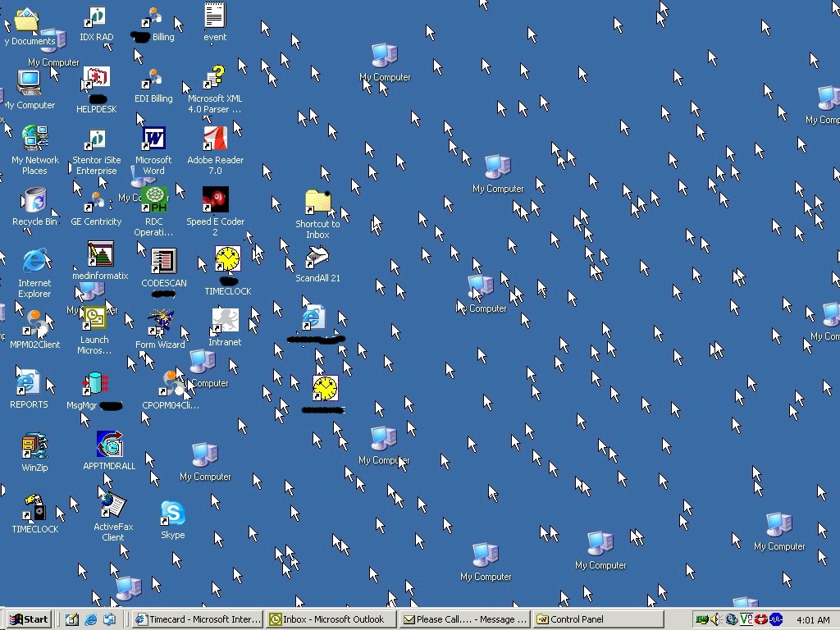This screenshot has height=630, width=840.
Task: Launch the Internet Explorer desktop icon
Action: (34, 262)
